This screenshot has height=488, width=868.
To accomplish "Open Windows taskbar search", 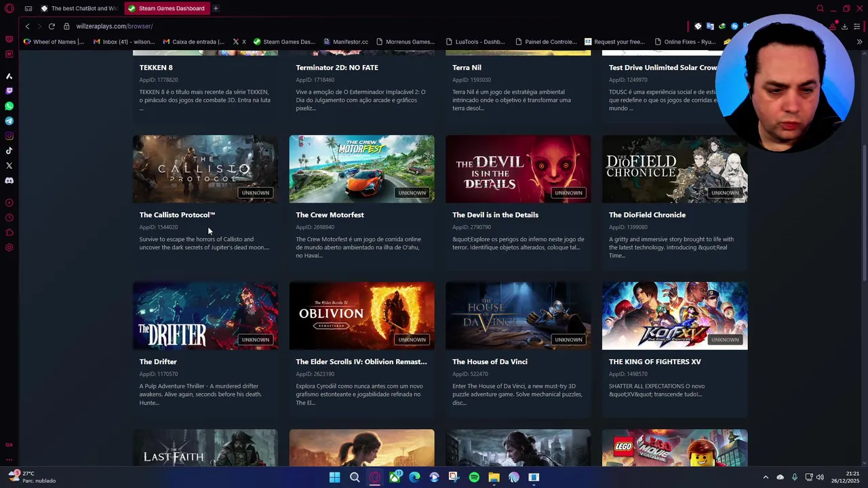I will 355,477.
